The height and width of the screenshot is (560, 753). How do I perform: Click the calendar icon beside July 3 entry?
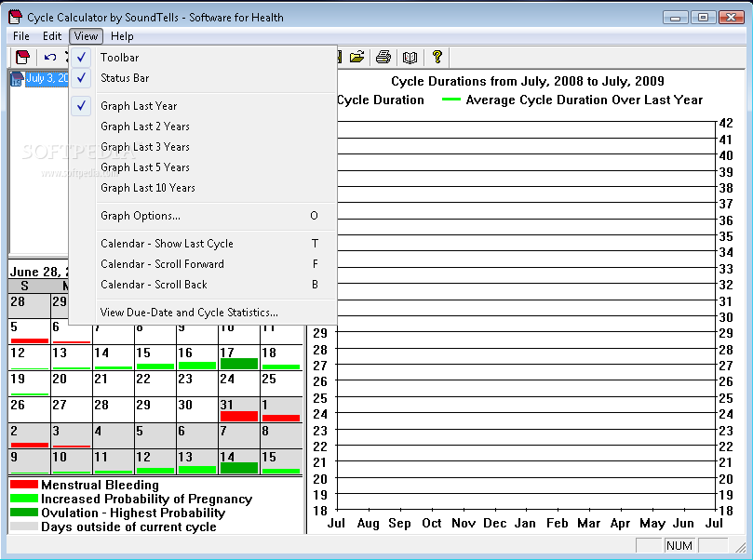(17, 79)
